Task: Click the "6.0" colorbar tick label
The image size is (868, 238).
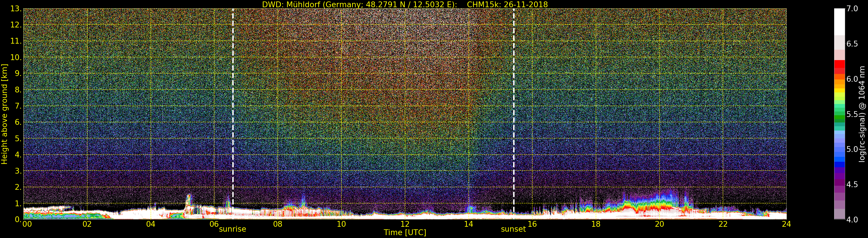Action: 852,79
